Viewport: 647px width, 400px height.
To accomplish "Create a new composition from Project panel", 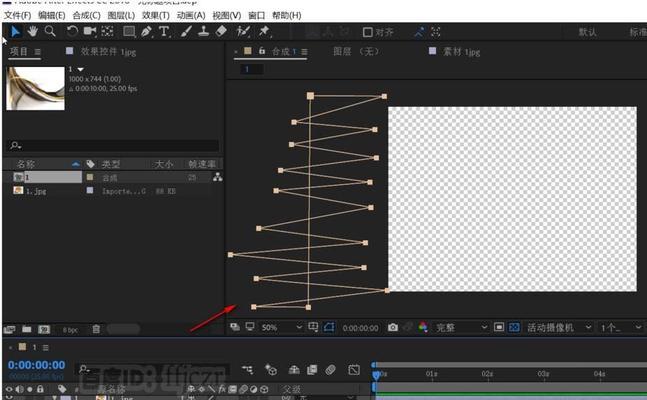I will click(x=44, y=329).
